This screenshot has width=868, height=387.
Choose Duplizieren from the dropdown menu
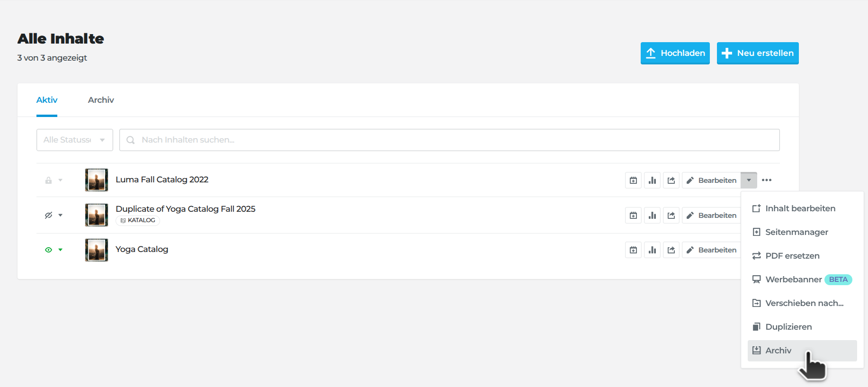coord(788,327)
